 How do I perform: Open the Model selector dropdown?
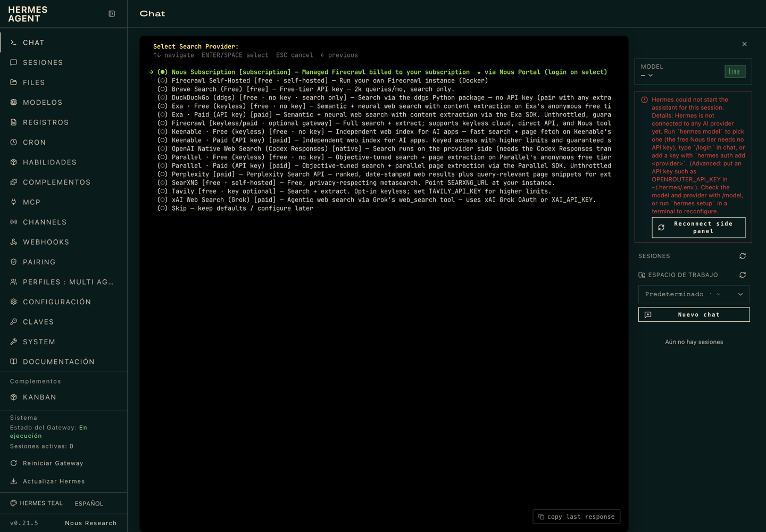(647, 76)
